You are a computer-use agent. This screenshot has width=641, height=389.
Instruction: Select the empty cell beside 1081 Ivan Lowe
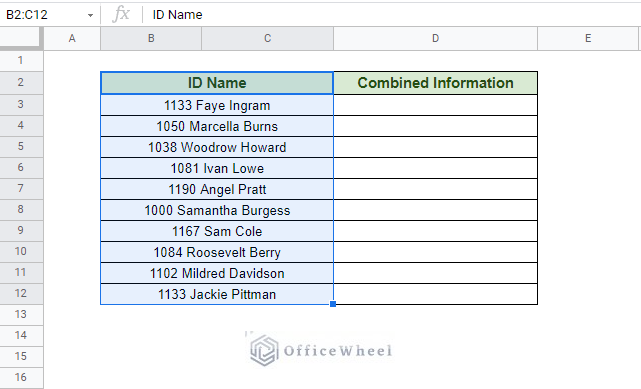tap(435, 168)
